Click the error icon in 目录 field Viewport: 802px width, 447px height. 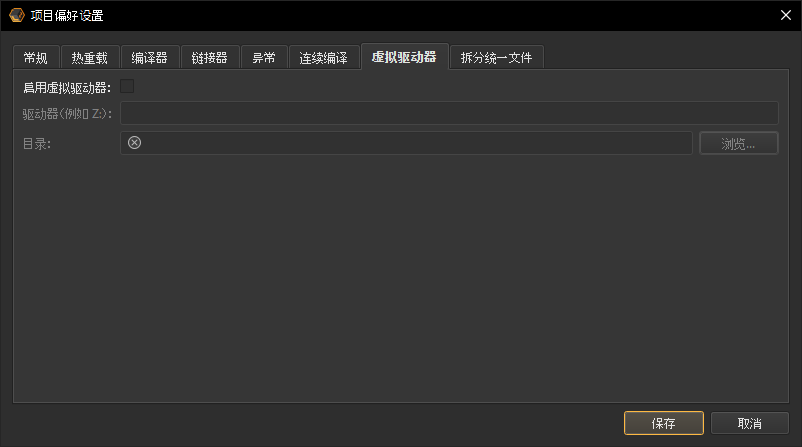pyautogui.click(x=135, y=143)
